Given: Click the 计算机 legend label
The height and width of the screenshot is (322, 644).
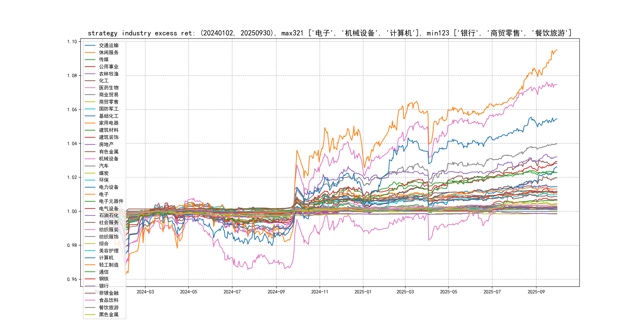Looking at the screenshot, I should pos(106,258).
